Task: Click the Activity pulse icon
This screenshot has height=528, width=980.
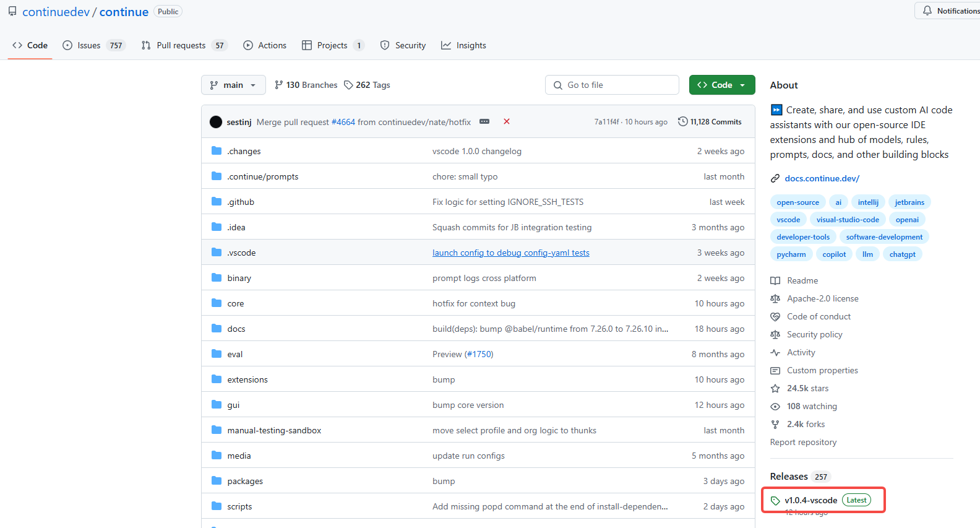Action: (x=775, y=352)
